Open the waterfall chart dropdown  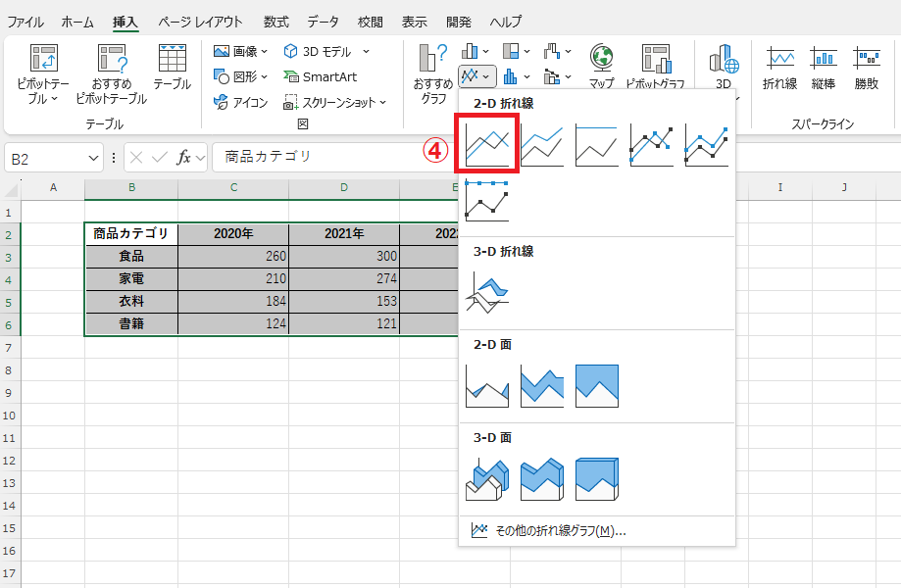click(557, 52)
